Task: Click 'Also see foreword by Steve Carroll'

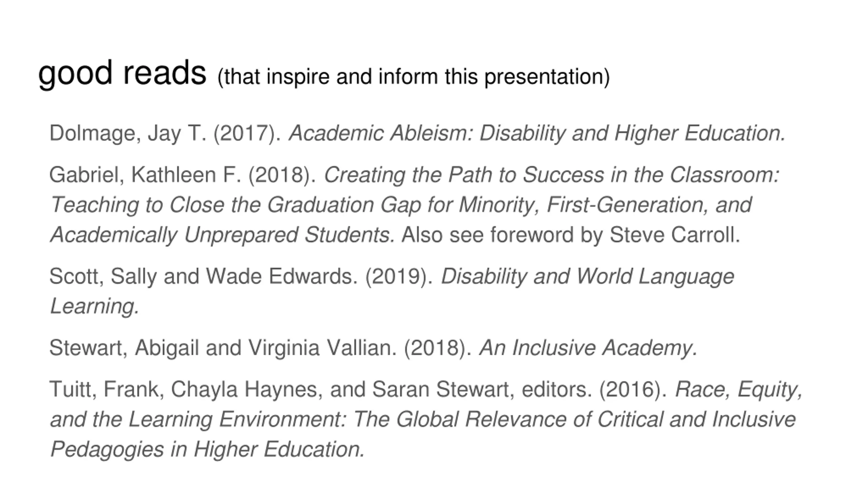Action: [571, 235]
